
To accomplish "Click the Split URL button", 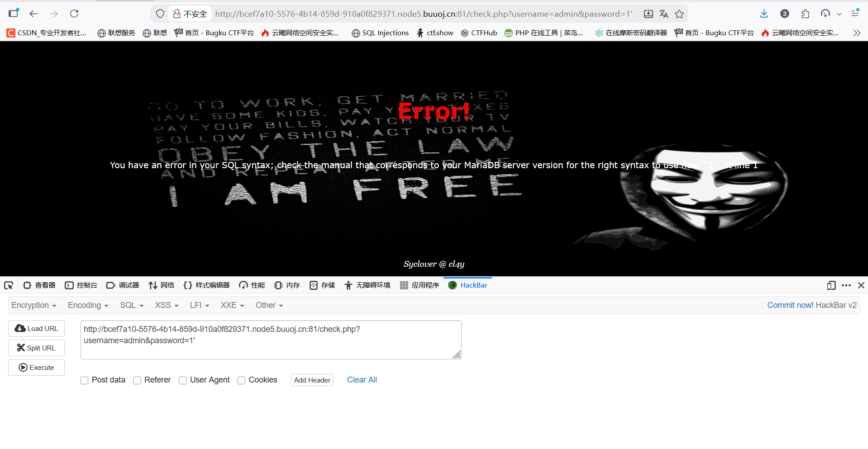I will click(x=36, y=348).
